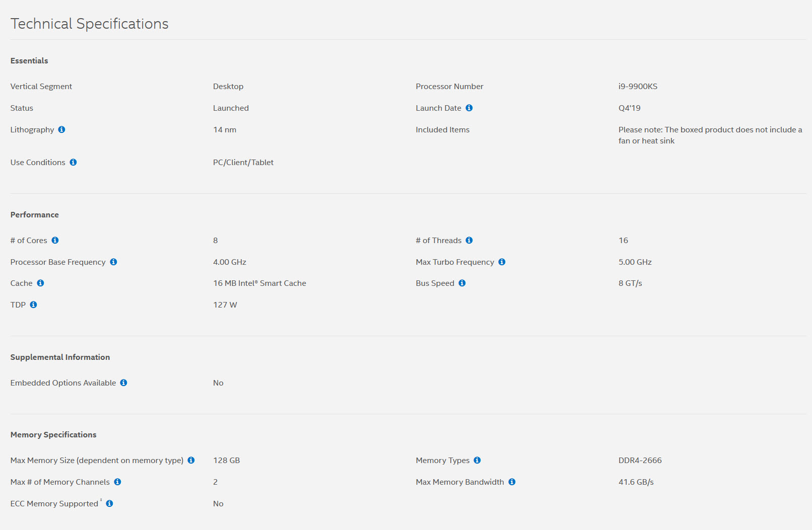Click the 8 GT/s bus speed value

pos(630,283)
